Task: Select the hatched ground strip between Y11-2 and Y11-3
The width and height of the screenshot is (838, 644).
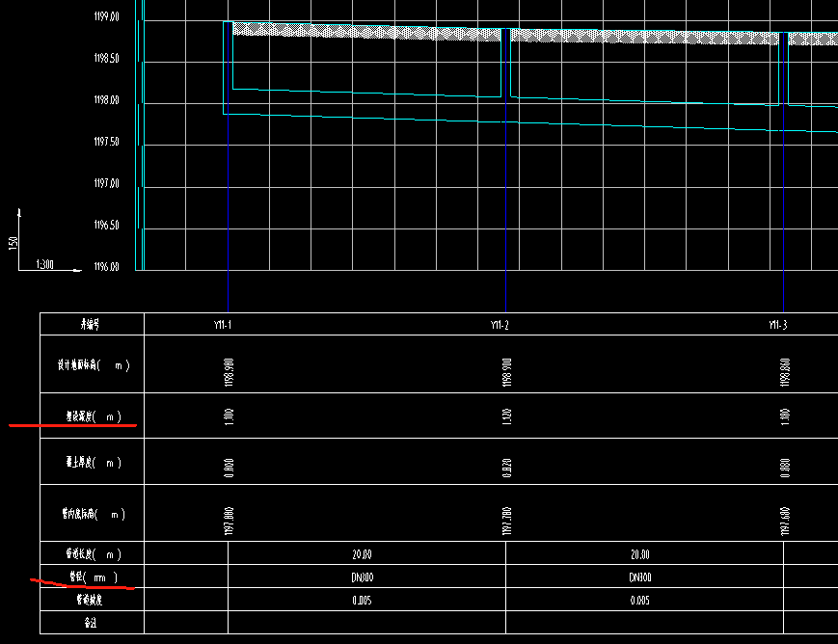Action: coord(644,37)
